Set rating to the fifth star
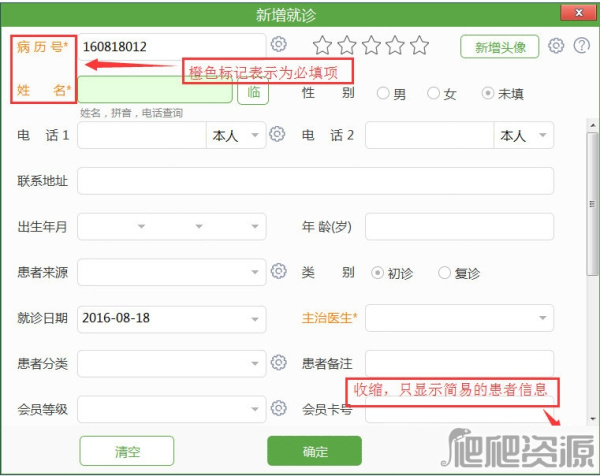The height and width of the screenshot is (476, 600). click(419, 46)
